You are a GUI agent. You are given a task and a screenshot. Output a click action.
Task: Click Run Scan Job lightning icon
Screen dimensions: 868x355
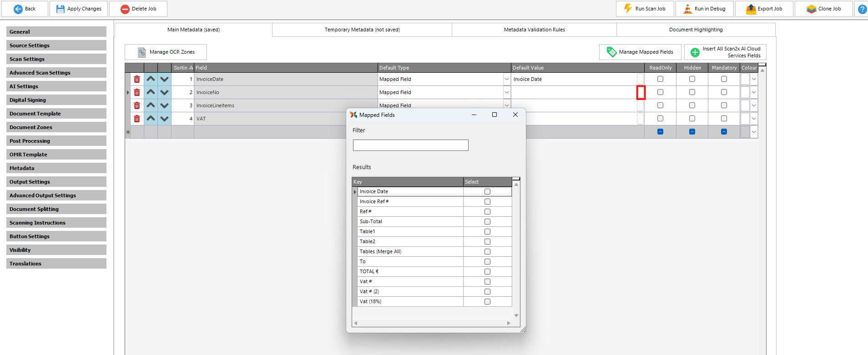[x=628, y=9]
